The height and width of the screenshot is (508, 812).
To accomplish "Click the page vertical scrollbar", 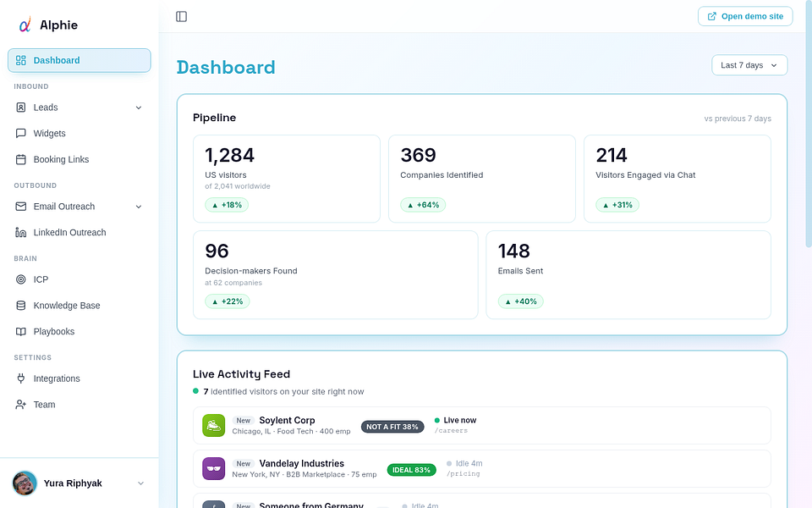I will [x=809, y=124].
